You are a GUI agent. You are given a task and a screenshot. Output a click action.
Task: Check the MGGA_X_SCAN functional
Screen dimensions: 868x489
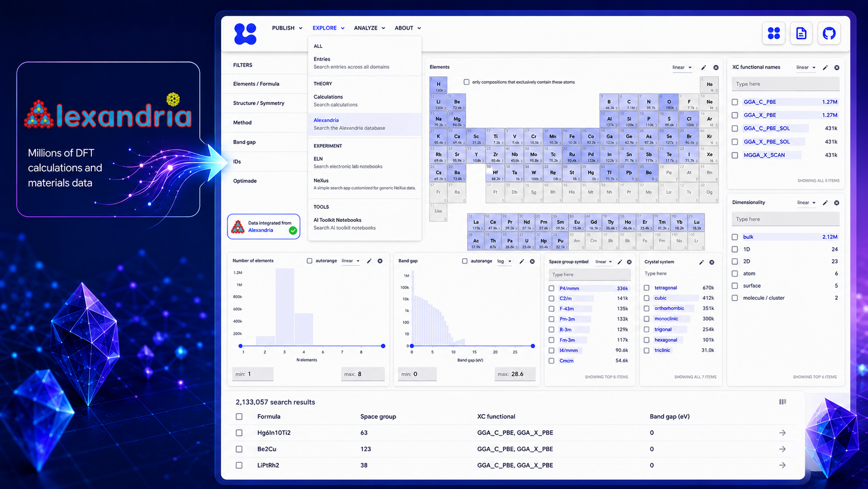tap(735, 155)
